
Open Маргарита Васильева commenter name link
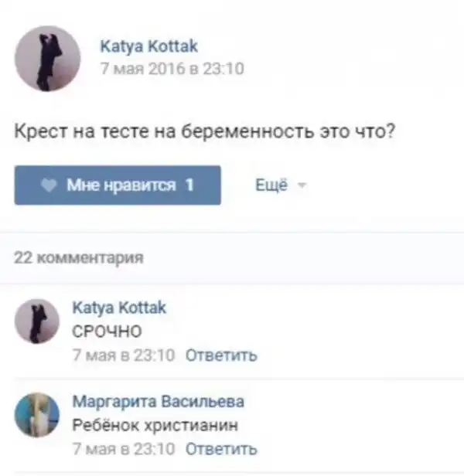[x=158, y=402]
